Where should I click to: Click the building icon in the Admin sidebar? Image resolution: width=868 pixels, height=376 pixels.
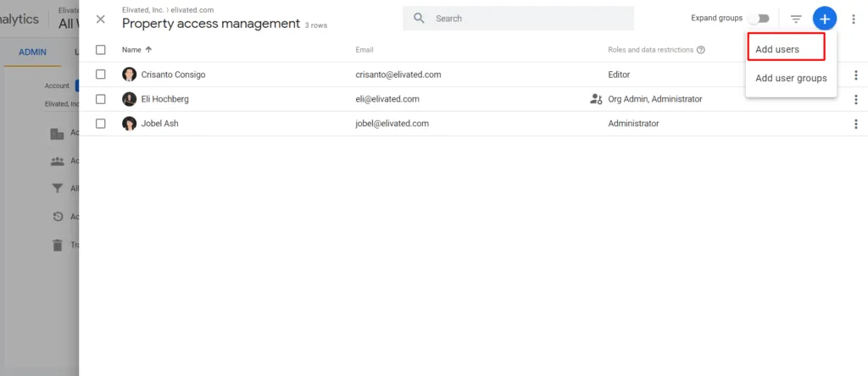58,133
